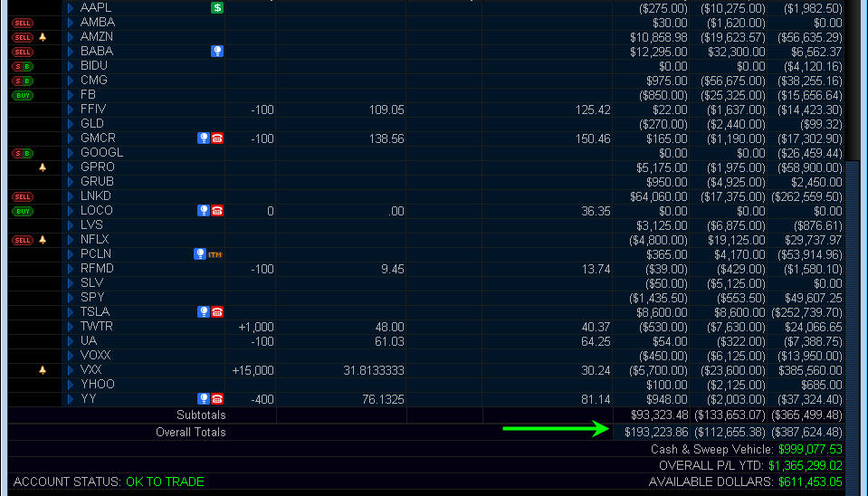Screen dimensions: 868x496
Task: Expand the GRUB position row
Action: 71,182
